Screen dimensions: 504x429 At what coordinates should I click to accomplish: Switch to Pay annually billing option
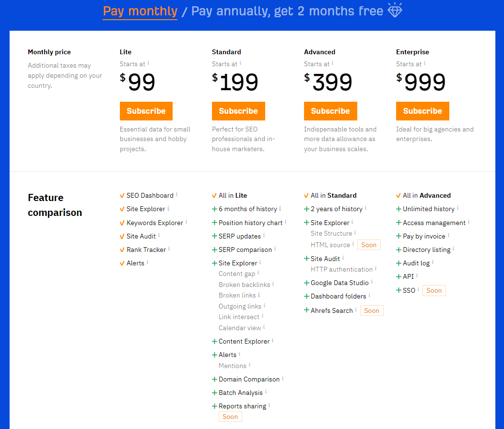(x=287, y=11)
